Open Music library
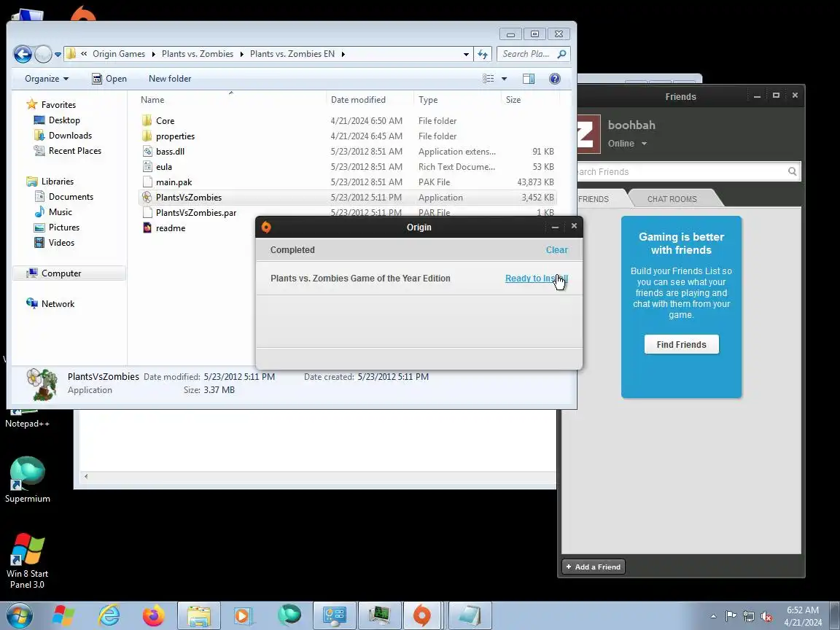The height and width of the screenshot is (630, 840). (60, 212)
